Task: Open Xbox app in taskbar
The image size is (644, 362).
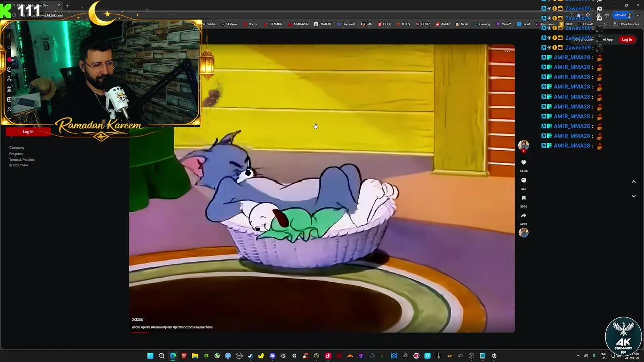Action: [x=217, y=356]
